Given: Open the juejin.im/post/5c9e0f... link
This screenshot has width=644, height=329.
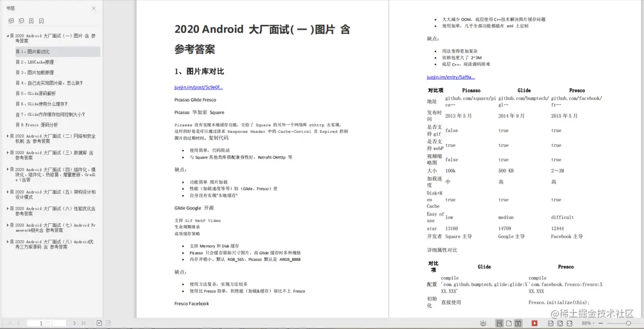Looking at the screenshot, I should point(198,87).
